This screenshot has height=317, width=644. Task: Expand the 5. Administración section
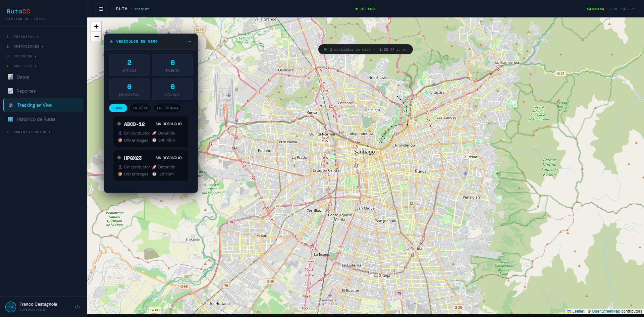[x=29, y=132]
